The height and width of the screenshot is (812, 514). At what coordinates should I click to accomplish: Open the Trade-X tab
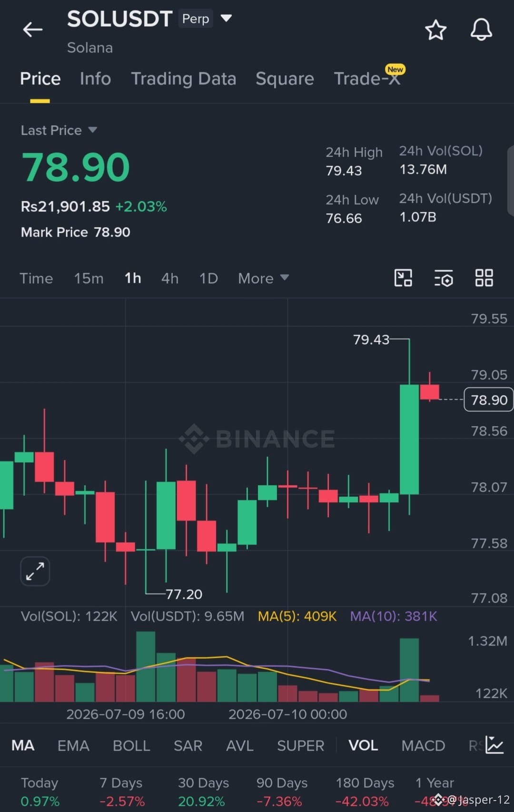(x=367, y=79)
